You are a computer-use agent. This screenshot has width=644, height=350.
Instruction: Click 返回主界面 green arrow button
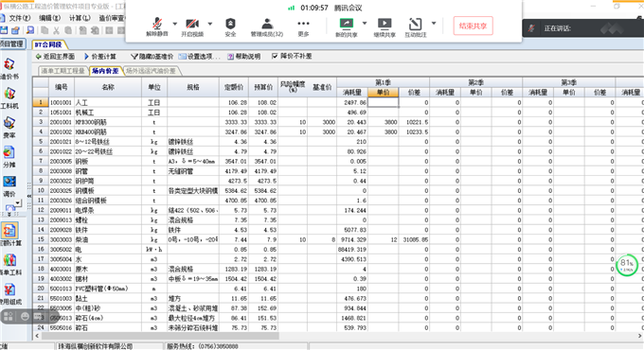55,56
